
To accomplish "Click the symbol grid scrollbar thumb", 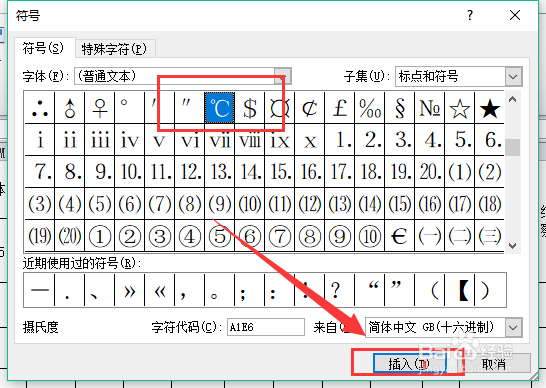I will click(512, 147).
